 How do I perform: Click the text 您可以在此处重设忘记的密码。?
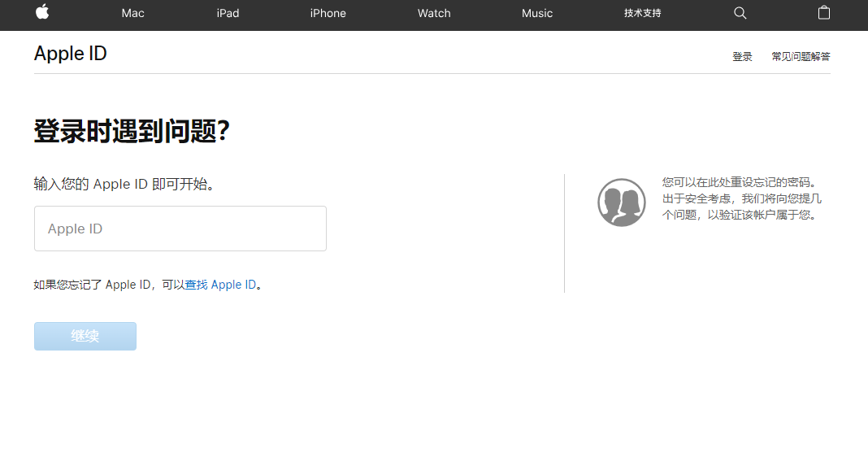tap(740, 182)
